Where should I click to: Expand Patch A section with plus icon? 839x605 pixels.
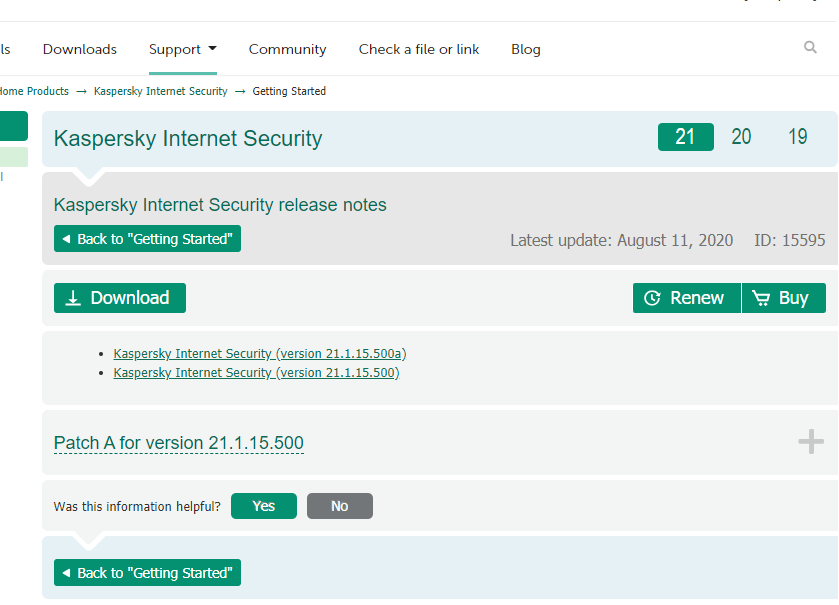[x=811, y=441]
